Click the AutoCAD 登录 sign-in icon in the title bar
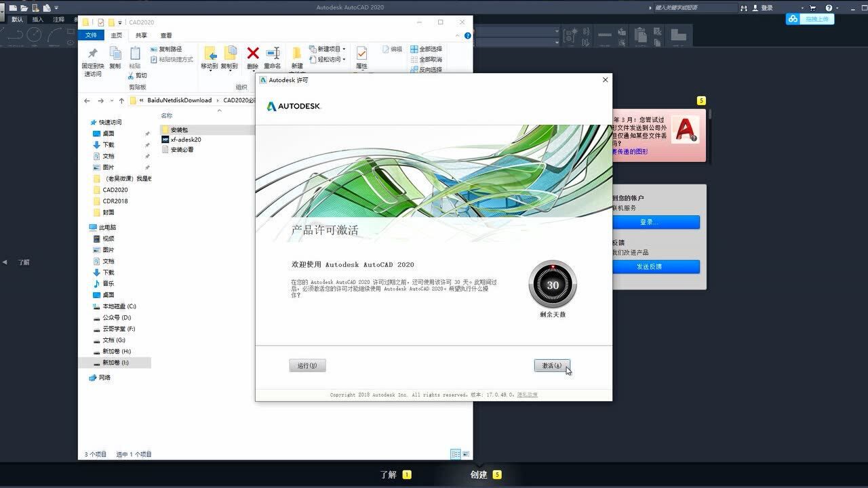Viewport: 868px width, 488px height. [762, 7]
